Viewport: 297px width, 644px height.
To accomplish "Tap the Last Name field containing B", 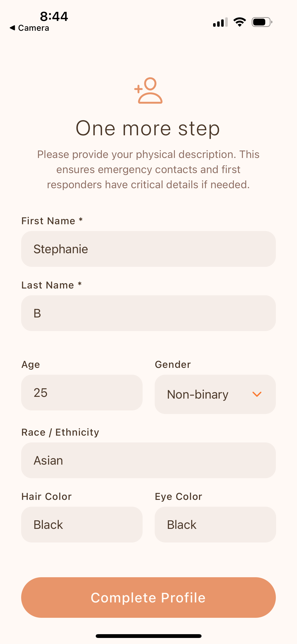I will click(148, 313).
